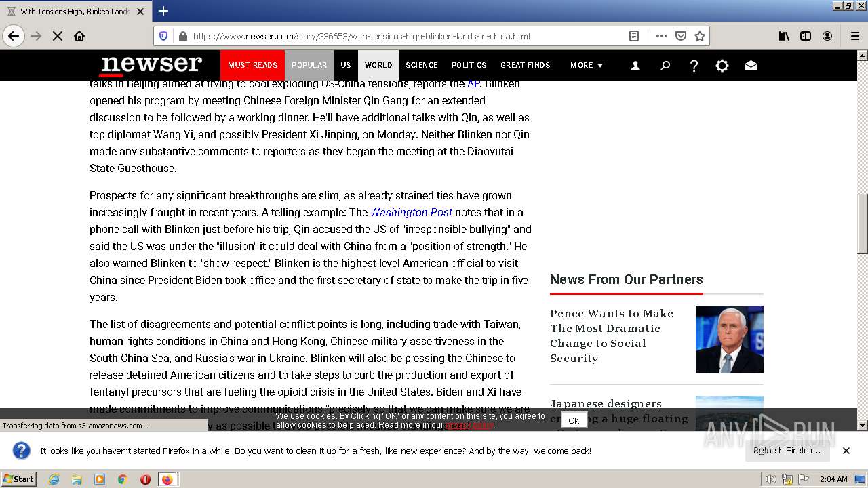Show the sidebar panel
This screenshot has width=868, height=488.
(x=806, y=36)
